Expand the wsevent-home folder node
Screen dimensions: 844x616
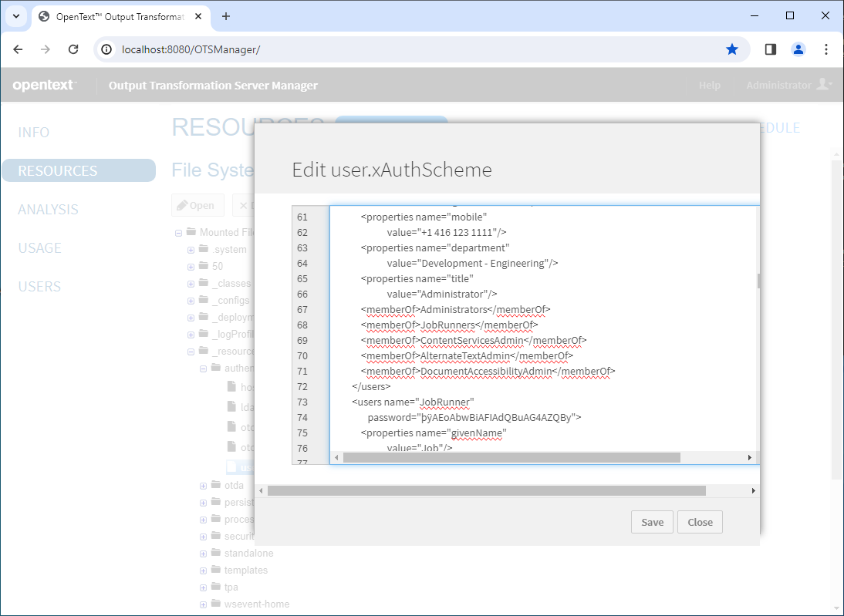click(204, 604)
